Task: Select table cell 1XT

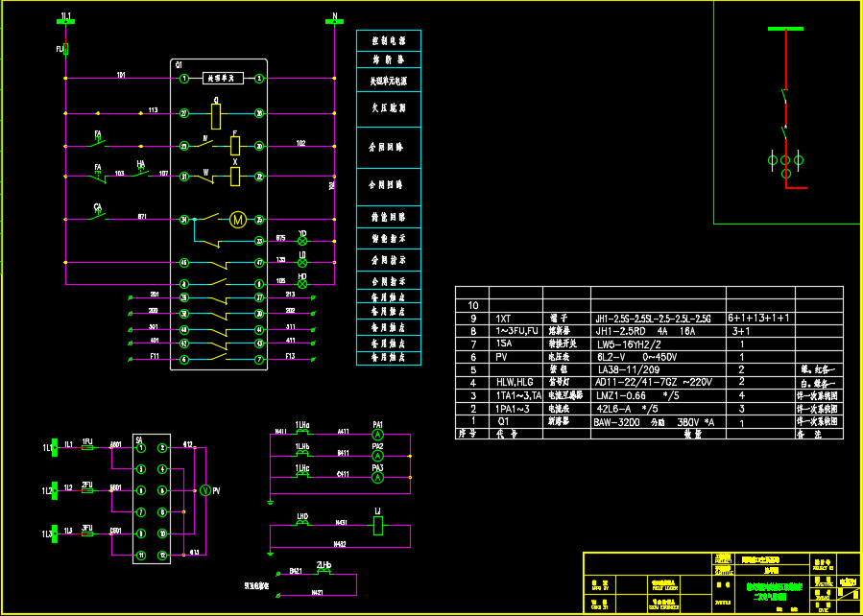Action: tap(516, 318)
